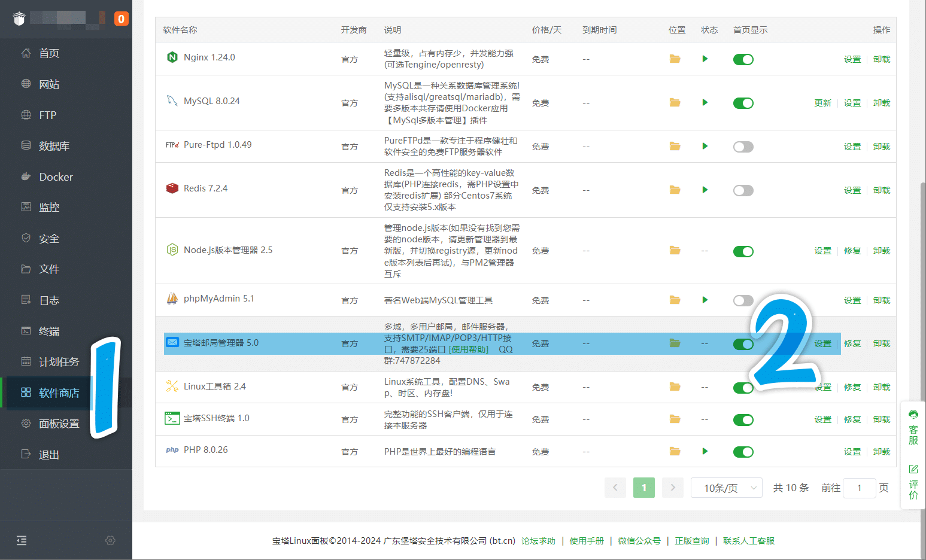Click 更新 for MySQL 8.0.24
This screenshot has width=926, height=560.
822,103
